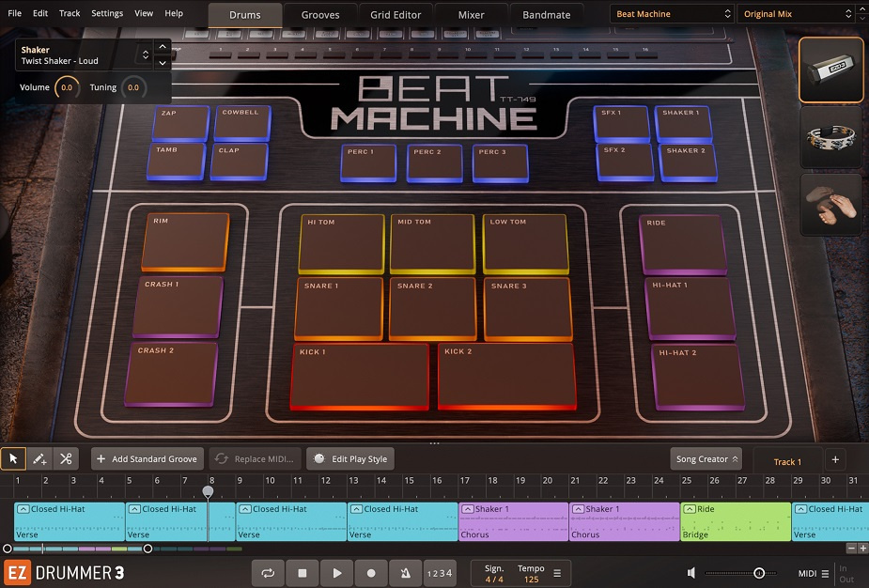Switch to the Mixer tab

(471, 14)
